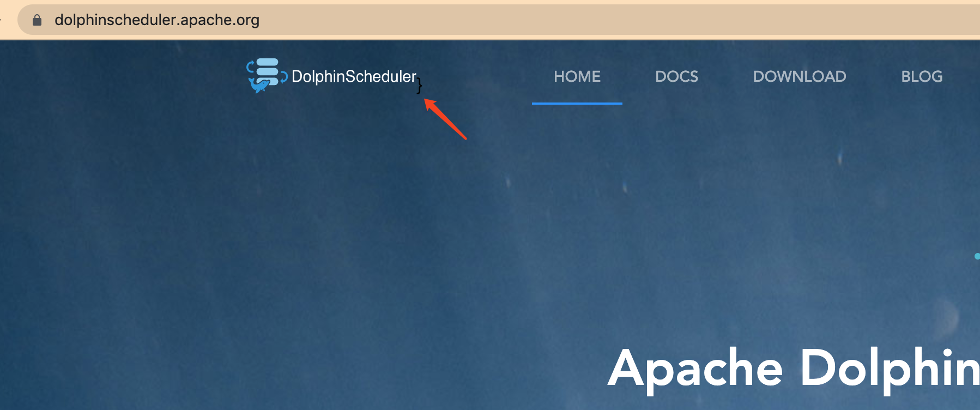The height and width of the screenshot is (410, 980).
Task: Click the word Apache in the hero heading
Action: coord(695,370)
